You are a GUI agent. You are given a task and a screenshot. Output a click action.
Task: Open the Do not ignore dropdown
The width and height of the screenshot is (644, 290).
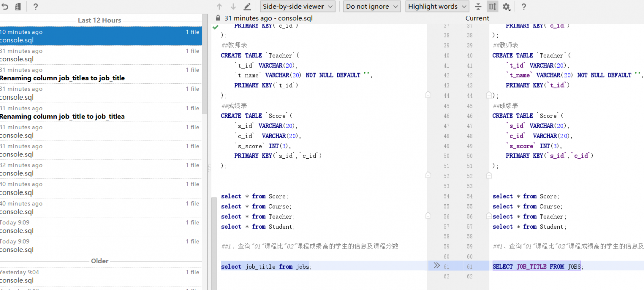[x=372, y=6]
